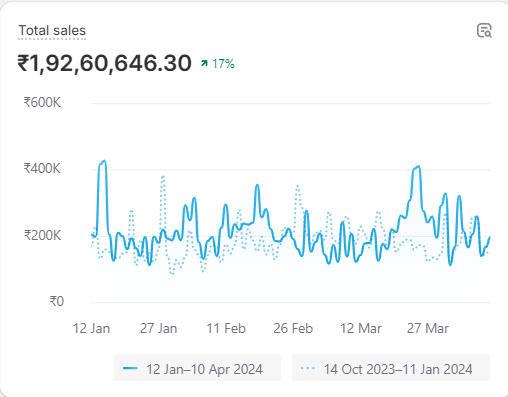Click the ₹0 y-axis label
The width and height of the screenshot is (508, 397).
point(57,301)
